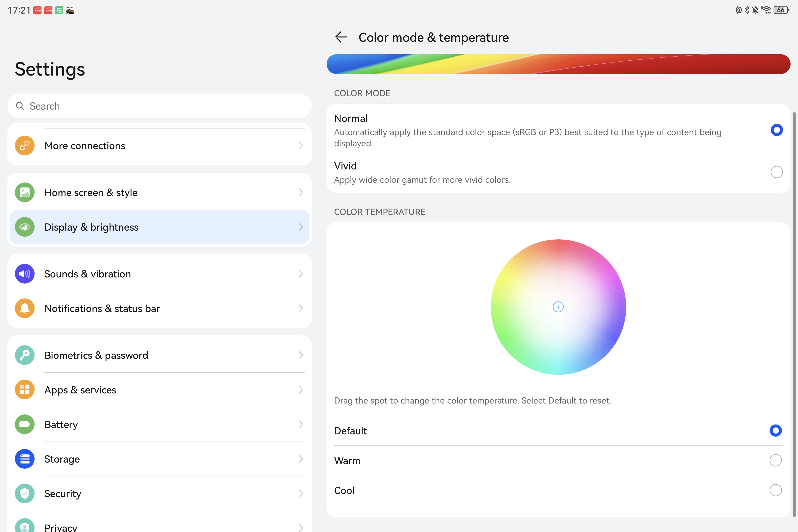798x532 pixels.
Task: Tap the Notifications bell icon
Action: [25, 308]
